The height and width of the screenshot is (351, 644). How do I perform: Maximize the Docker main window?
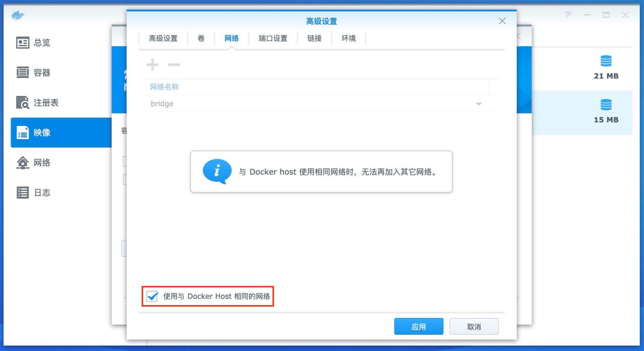tap(606, 15)
